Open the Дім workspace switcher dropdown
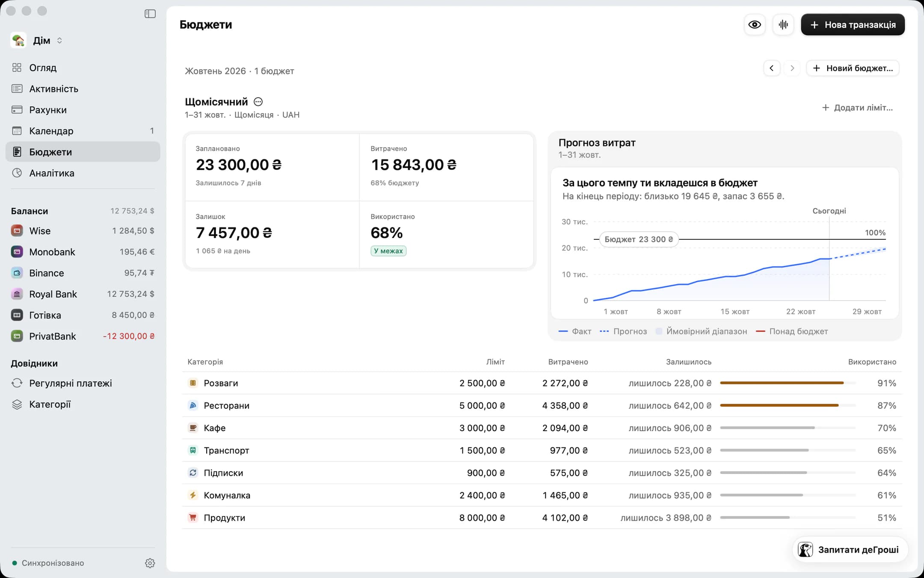 [37, 41]
